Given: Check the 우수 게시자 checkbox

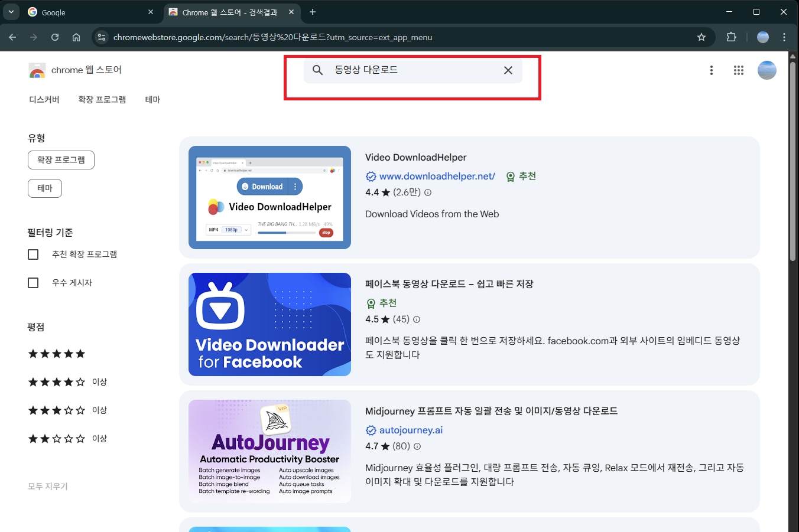Looking at the screenshot, I should (33, 283).
